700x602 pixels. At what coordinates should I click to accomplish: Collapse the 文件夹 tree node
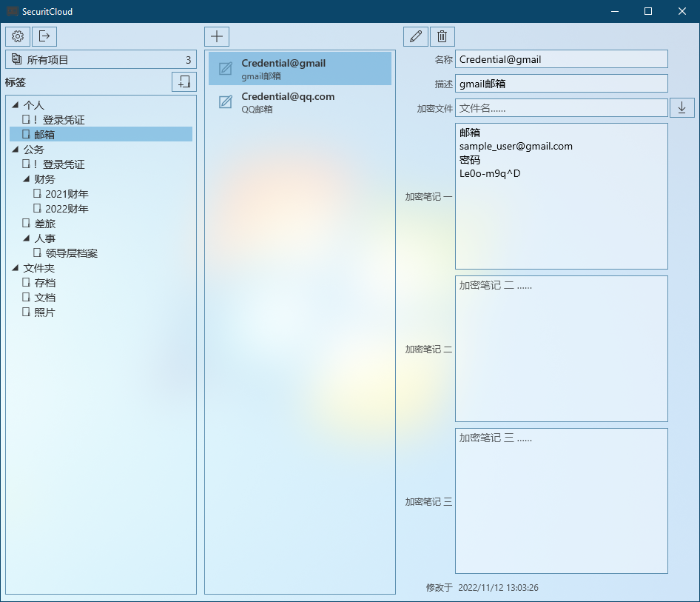(16, 268)
